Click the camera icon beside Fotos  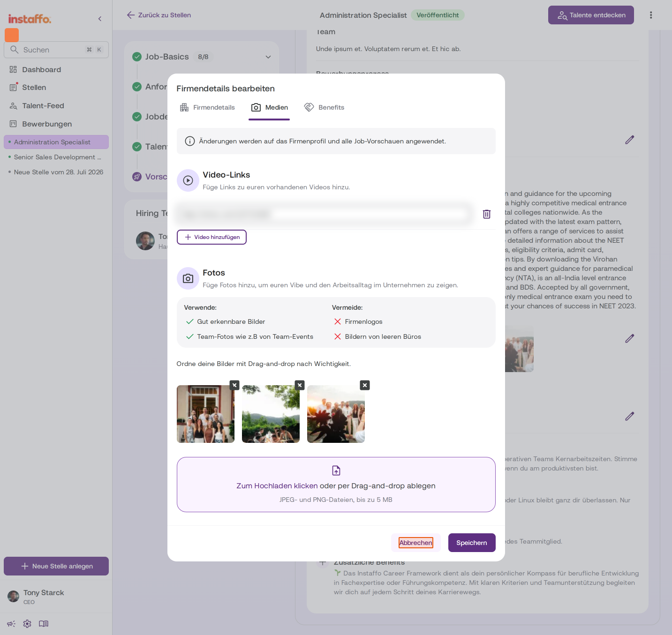click(x=188, y=278)
